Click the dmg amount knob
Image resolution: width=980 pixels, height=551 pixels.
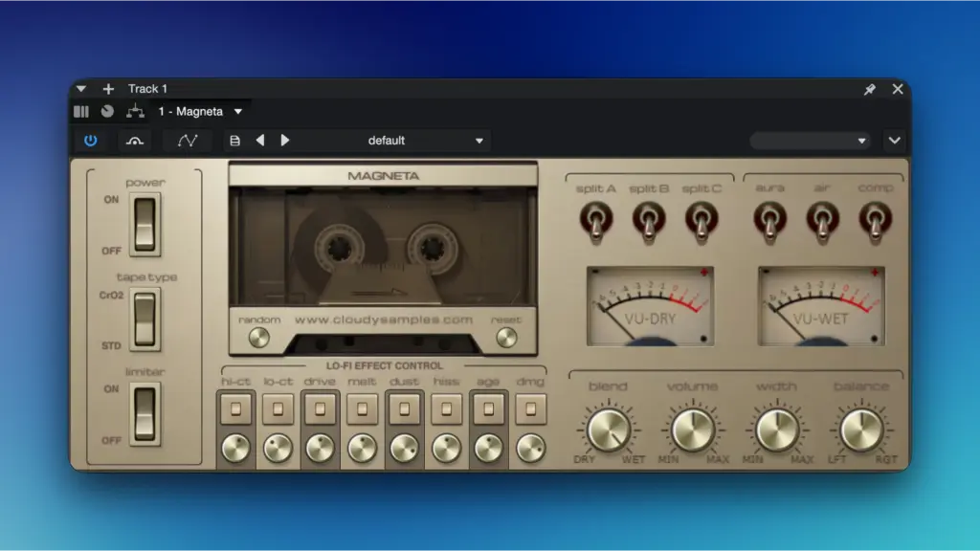[530, 449]
